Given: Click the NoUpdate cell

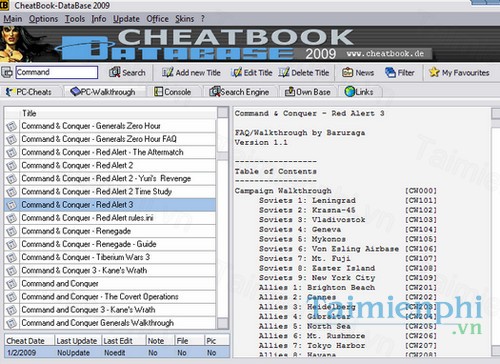Looking at the screenshot, I should pos(77,353).
